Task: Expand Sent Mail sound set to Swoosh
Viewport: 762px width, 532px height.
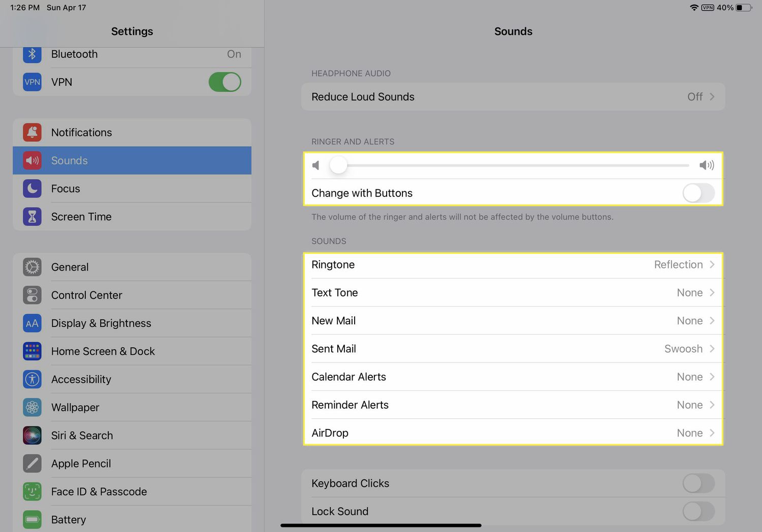Action: point(513,349)
